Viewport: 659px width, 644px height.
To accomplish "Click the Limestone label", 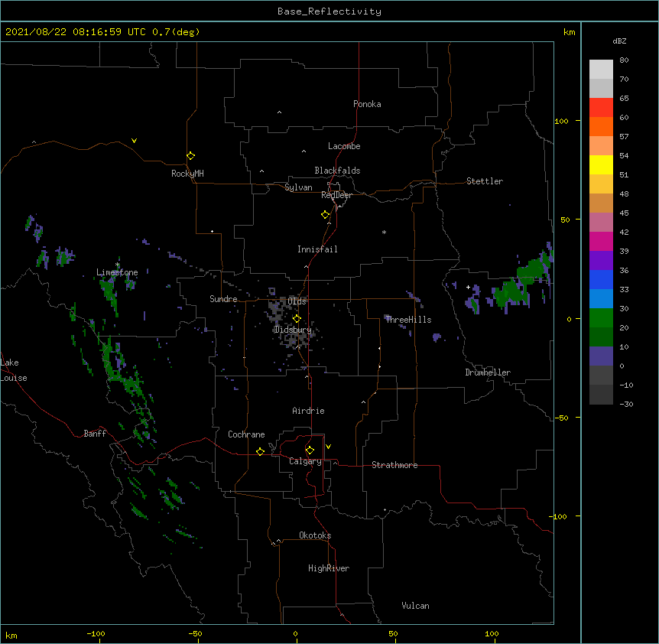I will [117, 272].
